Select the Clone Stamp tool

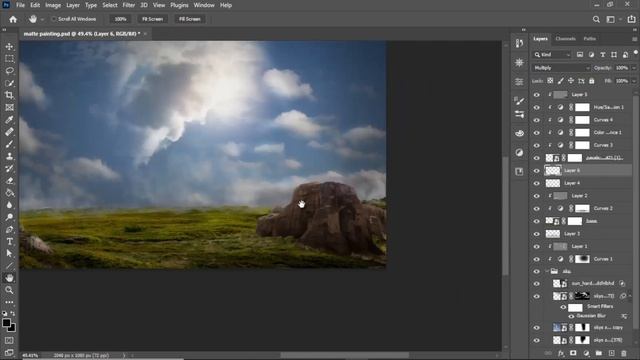click(9, 157)
